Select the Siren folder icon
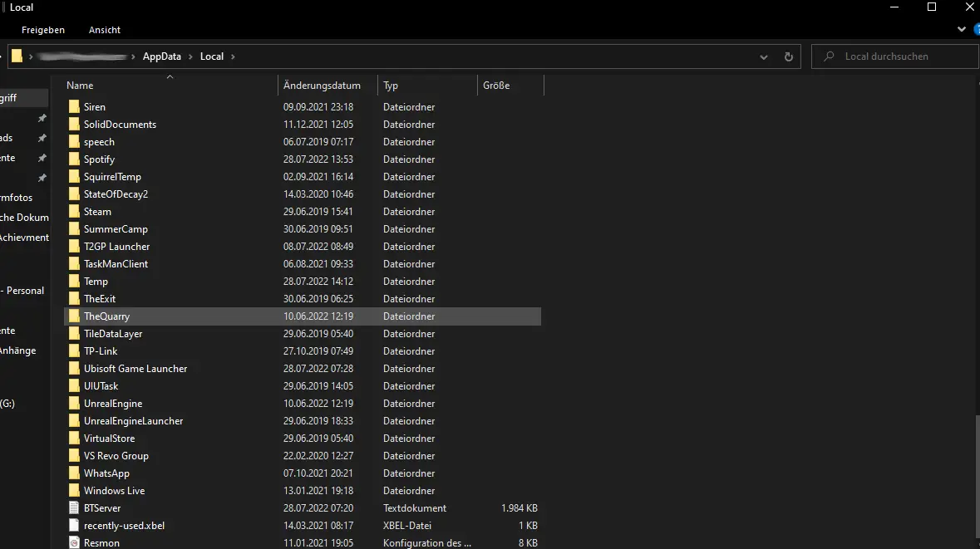This screenshot has width=980, height=549. click(74, 107)
